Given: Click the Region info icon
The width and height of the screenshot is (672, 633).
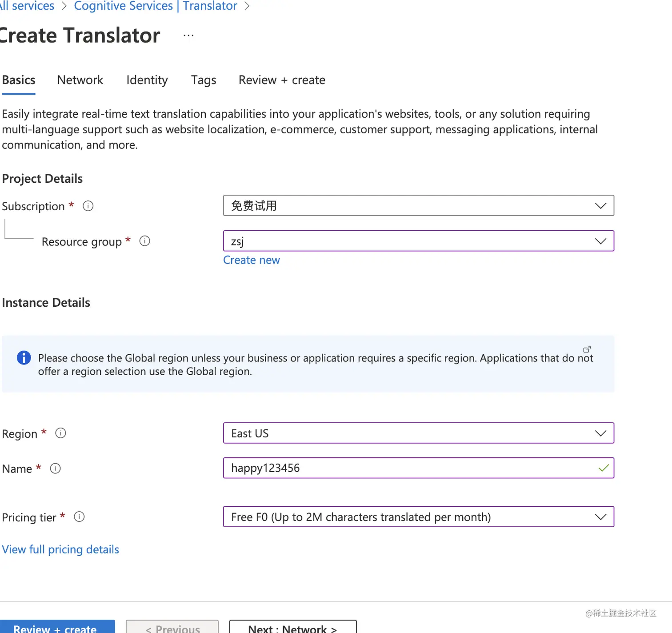Looking at the screenshot, I should coord(60,433).
